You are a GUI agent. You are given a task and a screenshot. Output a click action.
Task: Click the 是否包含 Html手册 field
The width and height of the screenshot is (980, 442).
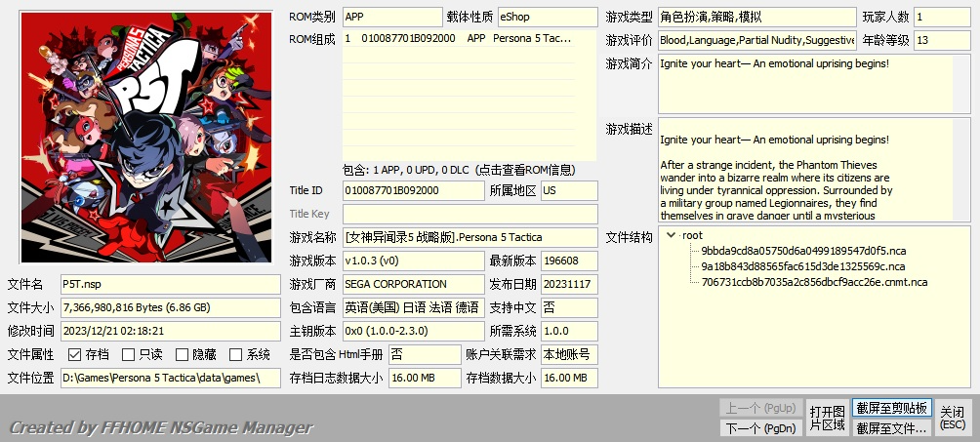[425, 354]
